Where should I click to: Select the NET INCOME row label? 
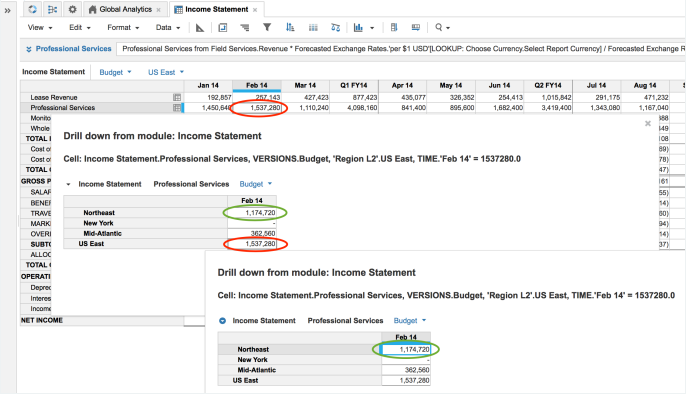pos(42,321)
